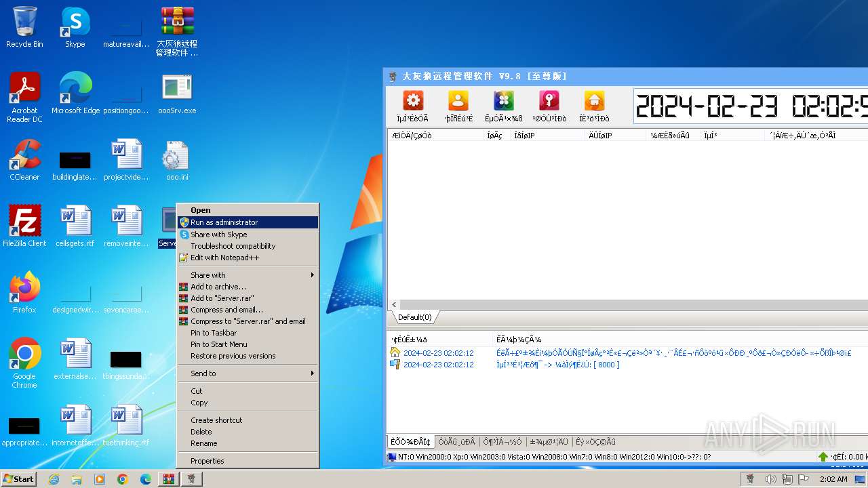Choose Rename in the context menu

[x=248, y=443]
